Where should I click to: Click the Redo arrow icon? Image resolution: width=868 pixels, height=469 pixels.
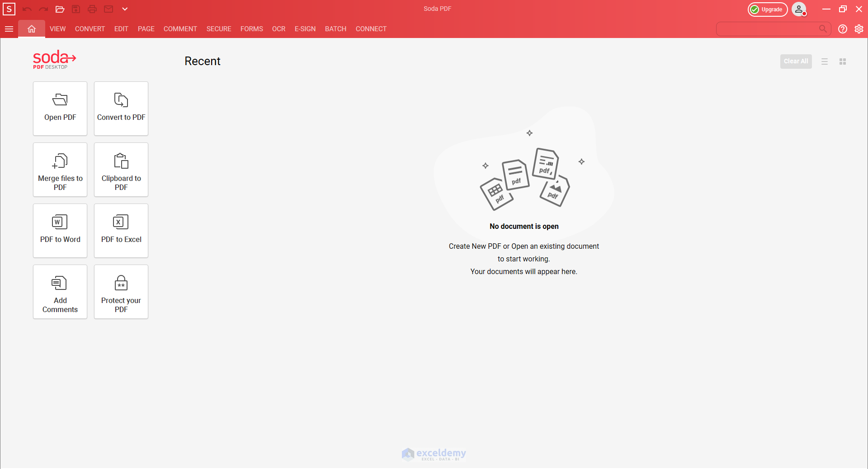[43, 9]
